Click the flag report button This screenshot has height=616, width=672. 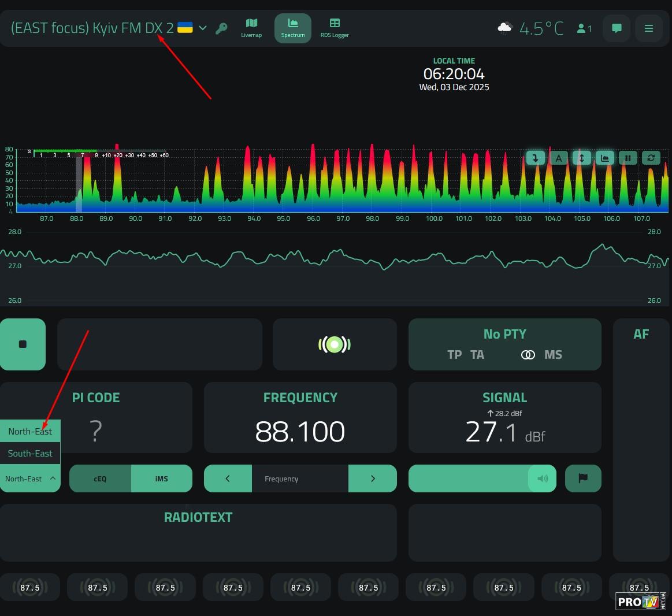[583, 478]
